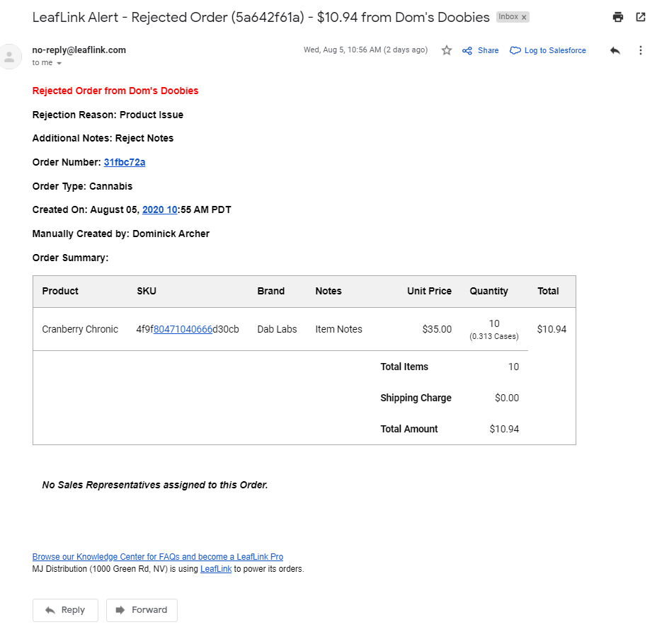Click the 'Item Notes' cell
Screen dimensions: 657x644
point(338,329)
